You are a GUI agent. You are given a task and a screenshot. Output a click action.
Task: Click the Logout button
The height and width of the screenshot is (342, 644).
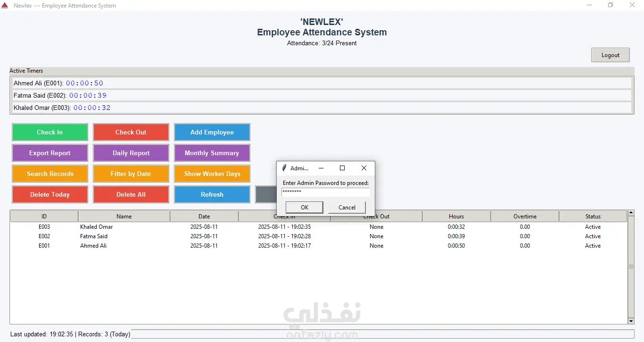(611, 55)
